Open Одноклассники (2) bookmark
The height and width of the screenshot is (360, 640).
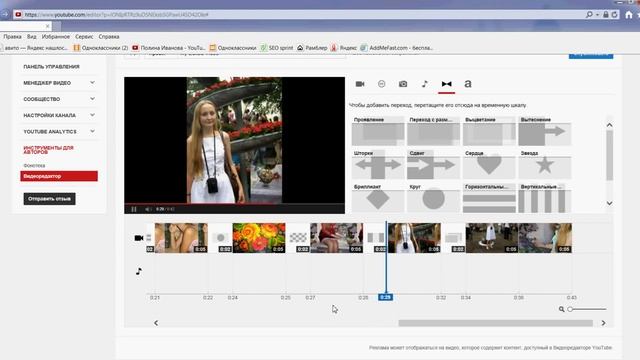(x=101, y=48)
